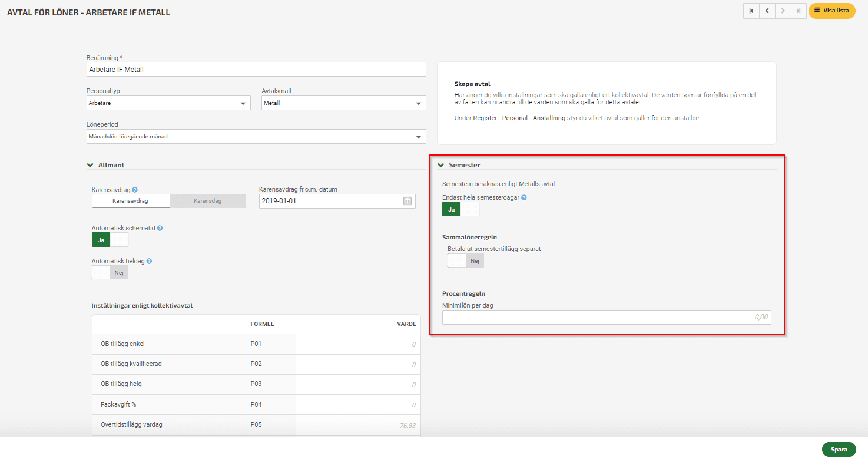Image resolution: width=868 pixels, height=465 pixels.
Task: Click the Fackavgift % row label
Action: click(118, 404)
